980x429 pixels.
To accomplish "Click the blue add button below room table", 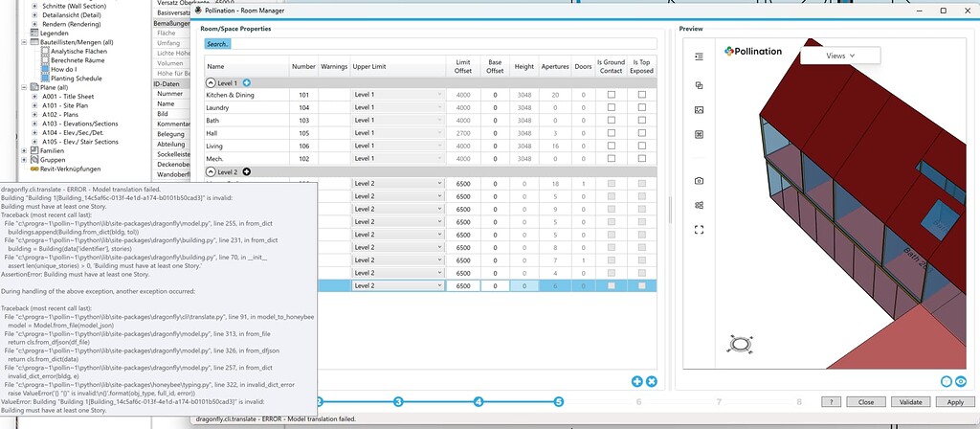I will point(636,381).
